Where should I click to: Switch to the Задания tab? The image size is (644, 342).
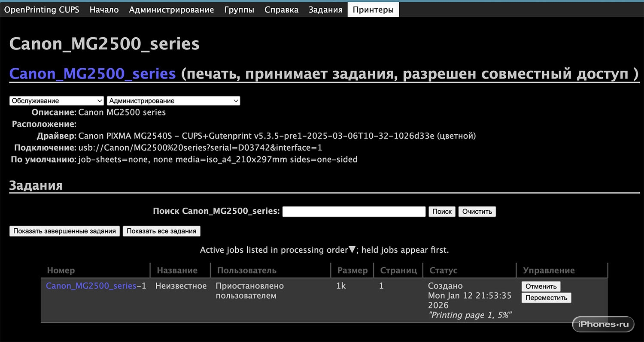point(325,10)
